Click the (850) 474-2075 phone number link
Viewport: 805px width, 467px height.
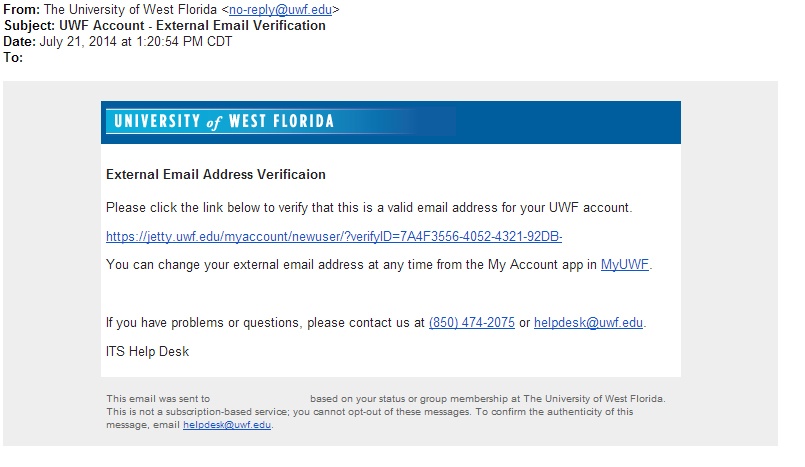472,323
